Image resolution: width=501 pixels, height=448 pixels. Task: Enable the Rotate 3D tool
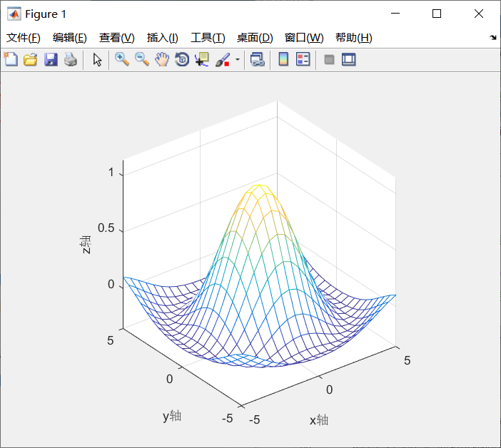tap(182, 59)
